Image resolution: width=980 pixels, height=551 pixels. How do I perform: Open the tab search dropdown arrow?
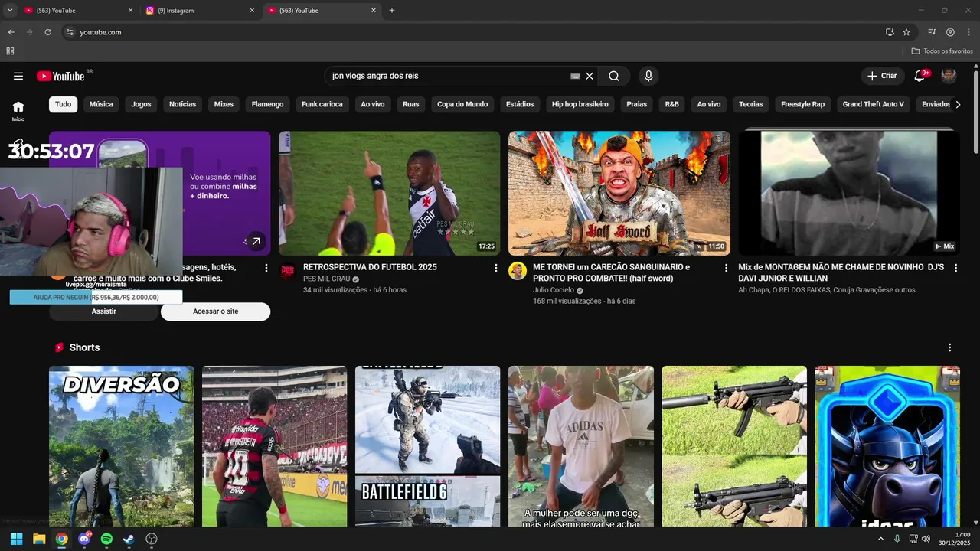click(10, 11)
